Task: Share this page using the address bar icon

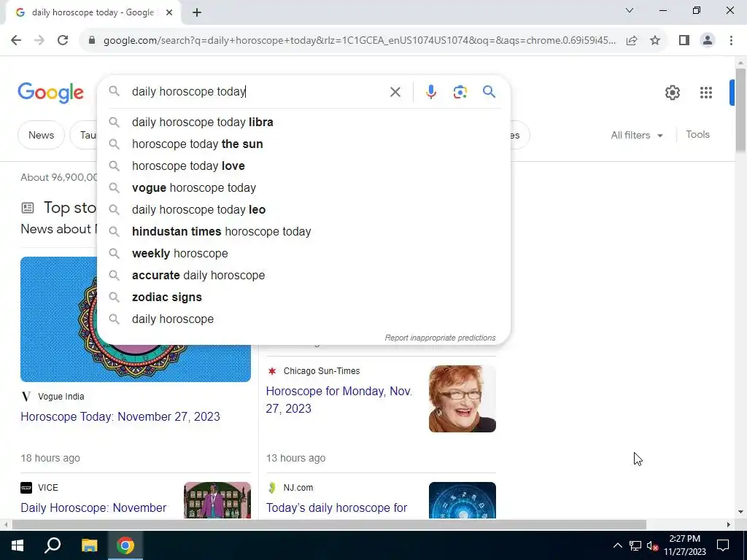Action: point(632,41)
